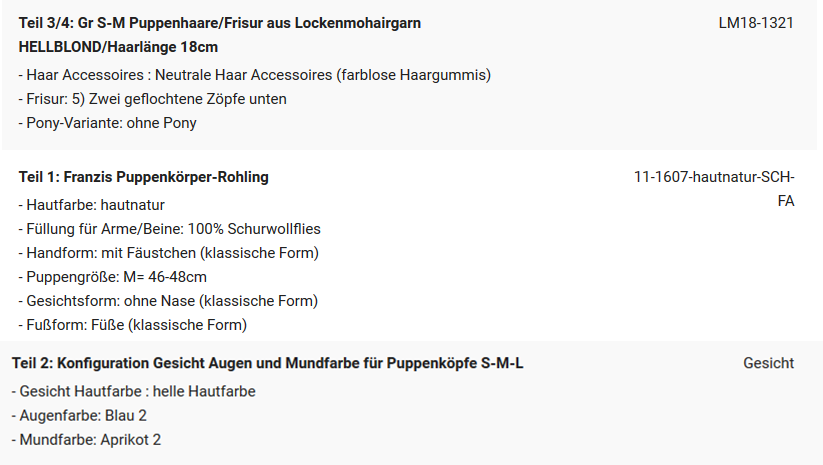Select the Gesicht Hautfarbe helle Hautfarbe line

pos(134,392)
